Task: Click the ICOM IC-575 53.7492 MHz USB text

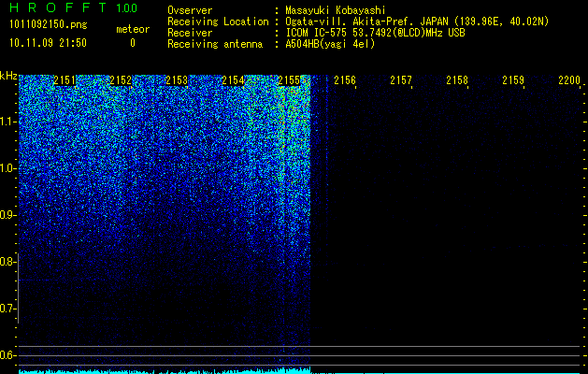Action: tap(375, 33)
